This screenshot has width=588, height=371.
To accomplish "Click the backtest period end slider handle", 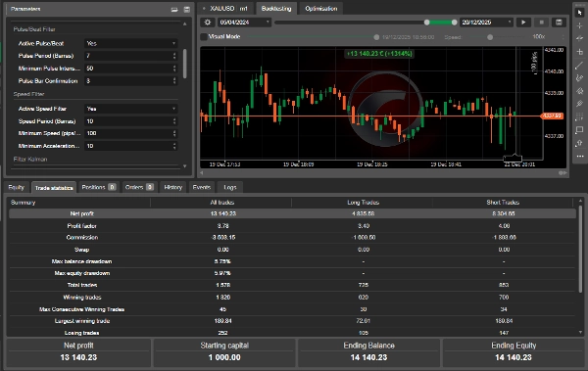I will coord(454,23).
